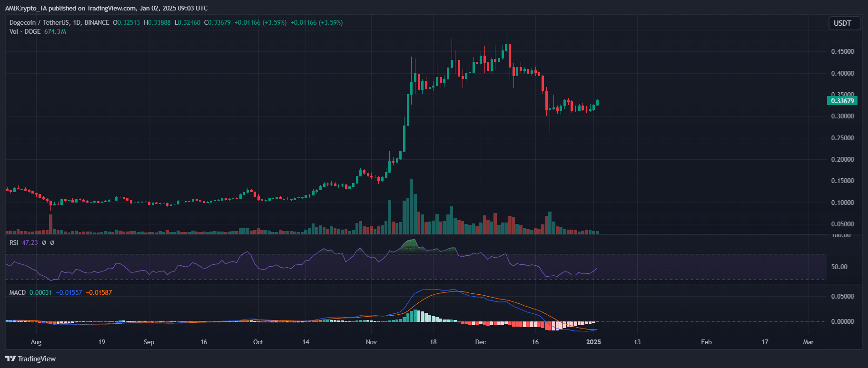This screenshot has height=368, width=868.
Task: Select the Vol · DOGE indicator label
Action: (25, 31)
